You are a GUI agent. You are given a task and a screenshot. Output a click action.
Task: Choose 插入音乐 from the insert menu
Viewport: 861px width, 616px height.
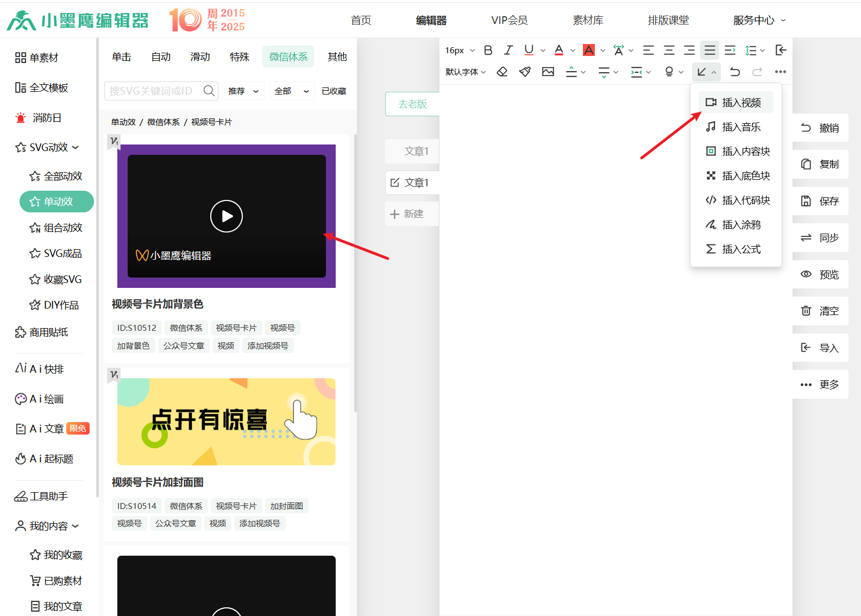pyautogui.click(x=740, y=127)
